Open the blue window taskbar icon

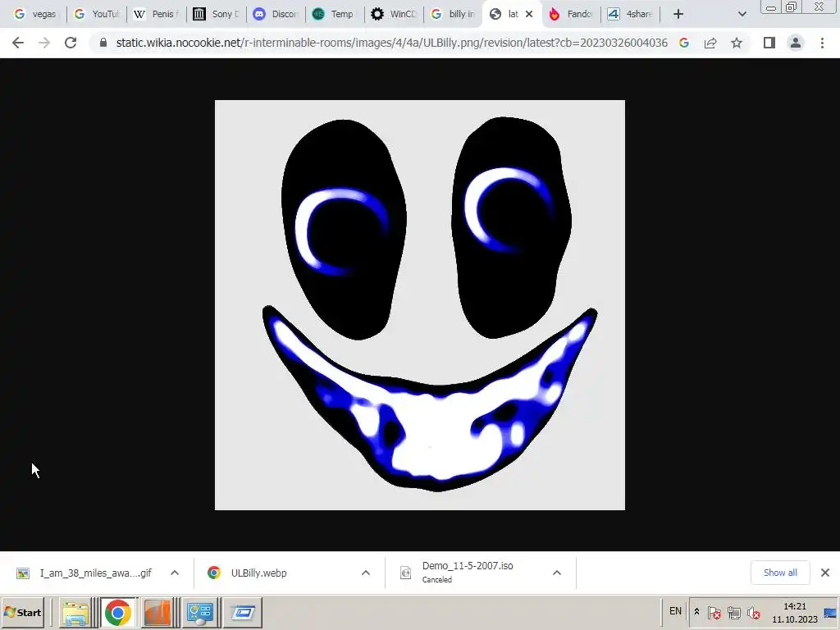click(242, 612)
